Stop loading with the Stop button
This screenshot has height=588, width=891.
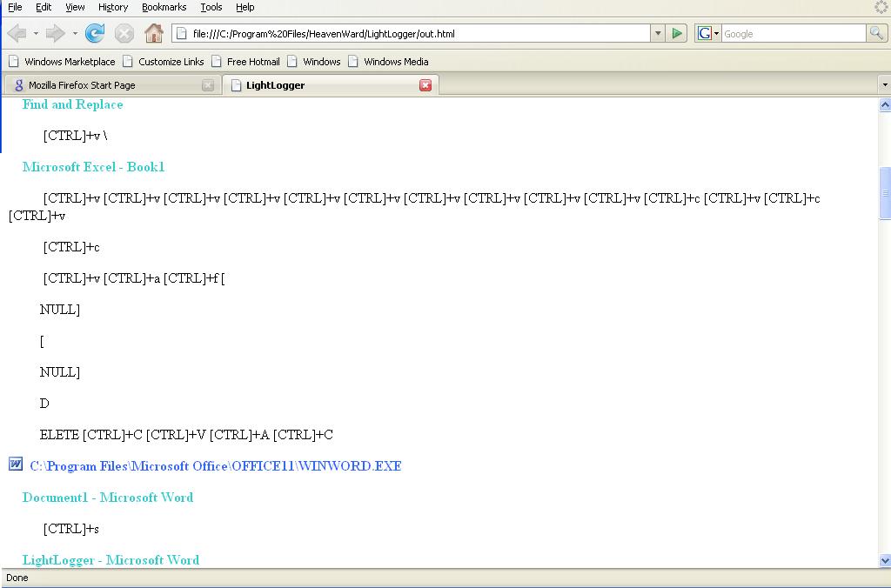(x=124, y=34)
